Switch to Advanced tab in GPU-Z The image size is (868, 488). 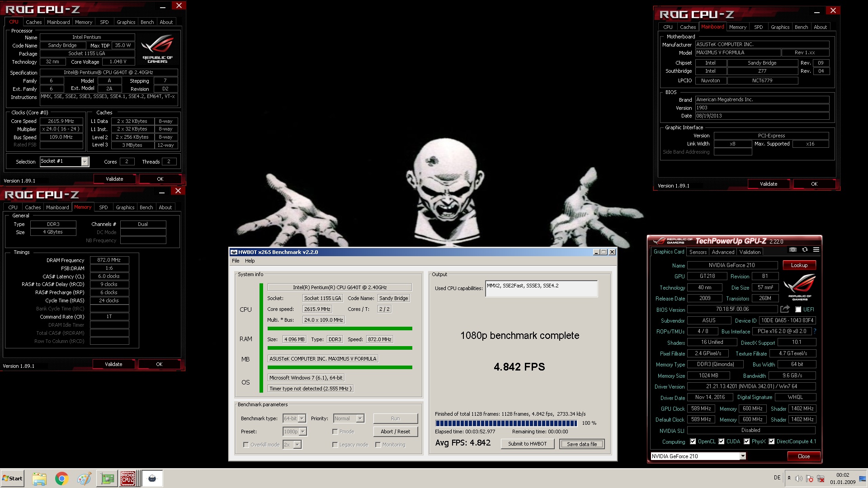click(x=723, y=252)
